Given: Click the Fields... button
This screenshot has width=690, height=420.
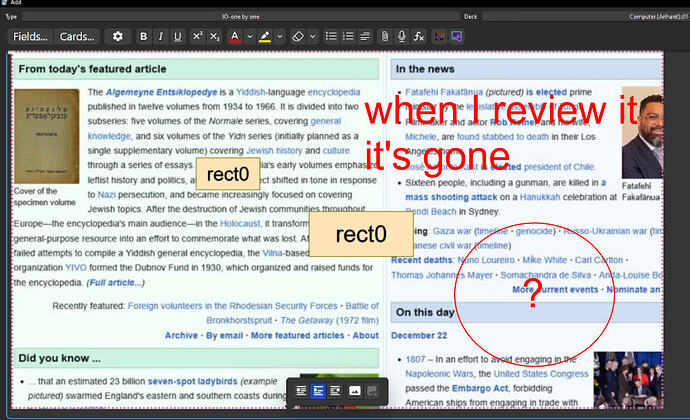Looking at the screenshot, I should (30, 36).
